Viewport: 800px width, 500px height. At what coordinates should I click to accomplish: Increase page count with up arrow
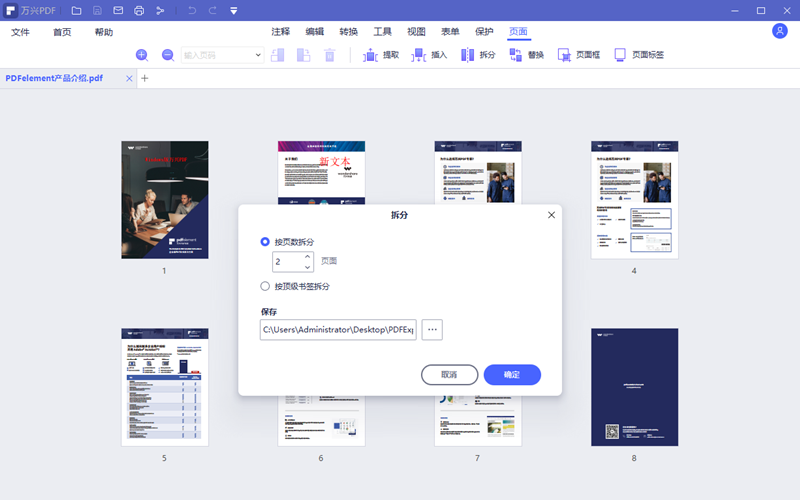pyautogui.click(x=308, y=257)
